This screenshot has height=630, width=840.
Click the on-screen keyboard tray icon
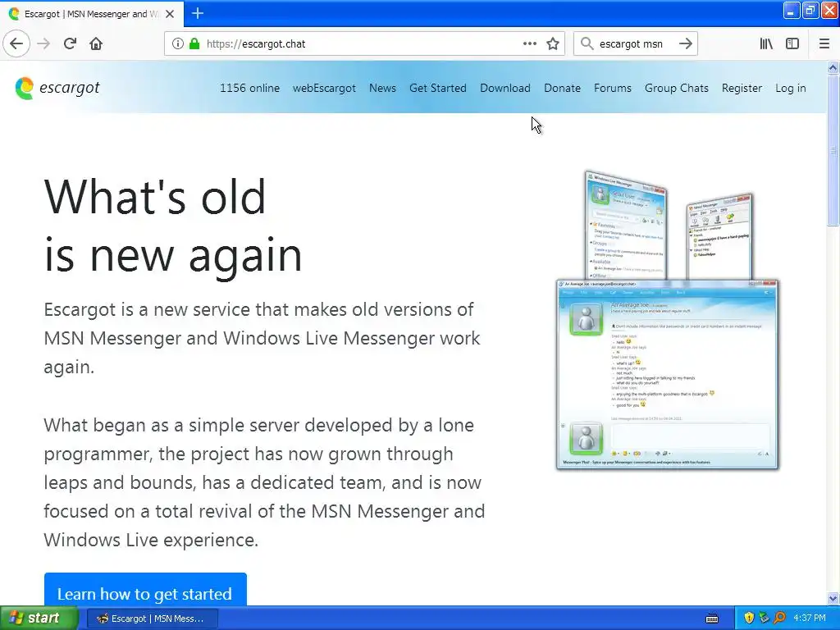tap(712, 619)
